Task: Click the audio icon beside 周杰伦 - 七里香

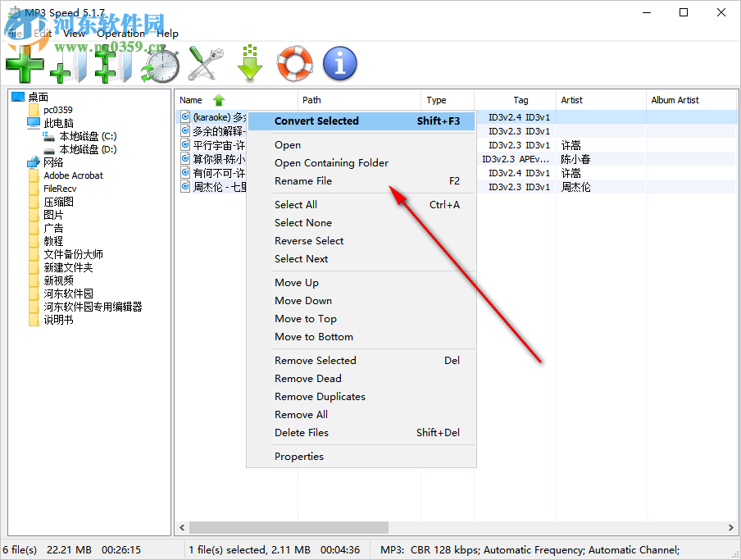Action: coord(184,186)
